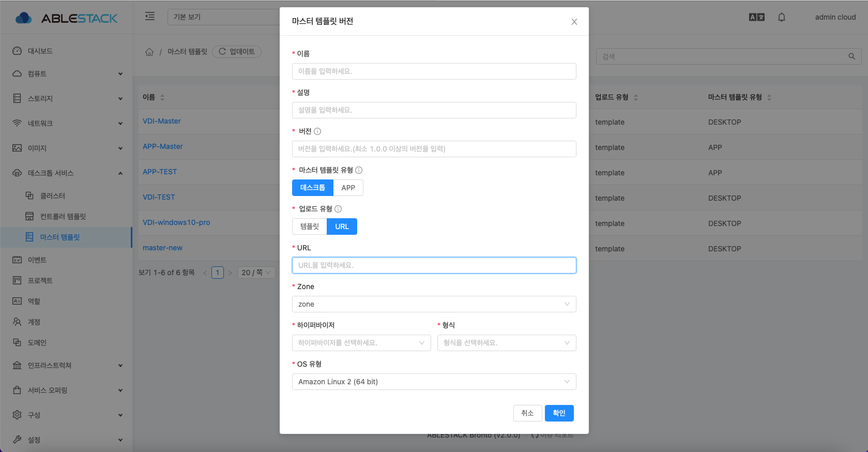
Task: Click the notification bell icon
Action: (781, 17)
